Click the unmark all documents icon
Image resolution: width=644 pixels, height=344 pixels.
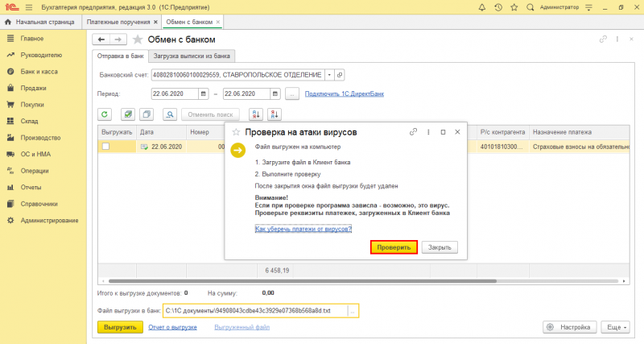(x=147, y=114)
